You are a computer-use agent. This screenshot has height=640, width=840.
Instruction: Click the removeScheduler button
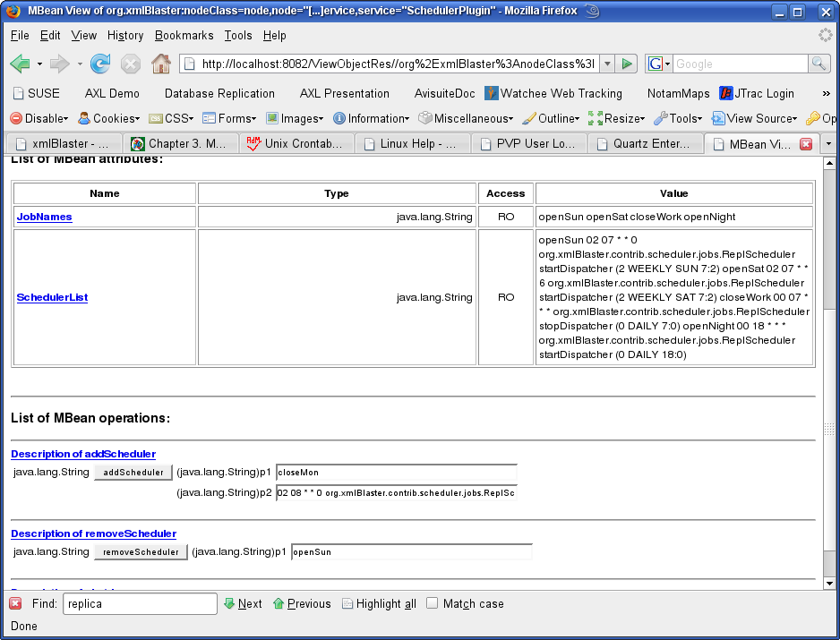141,552
